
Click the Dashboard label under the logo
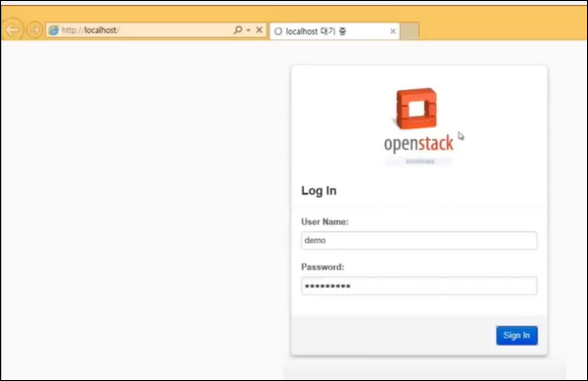[419, 162]
